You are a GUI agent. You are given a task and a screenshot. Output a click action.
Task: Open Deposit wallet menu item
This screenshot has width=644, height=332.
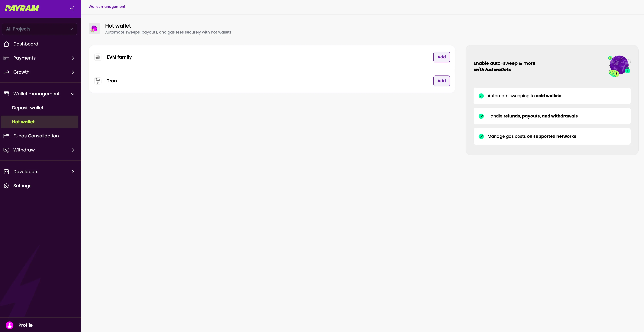point(28,108)
